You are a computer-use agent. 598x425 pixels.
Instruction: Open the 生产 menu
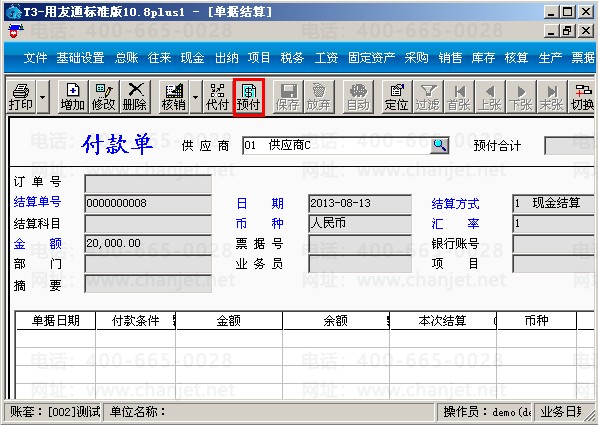pos(550,58)
